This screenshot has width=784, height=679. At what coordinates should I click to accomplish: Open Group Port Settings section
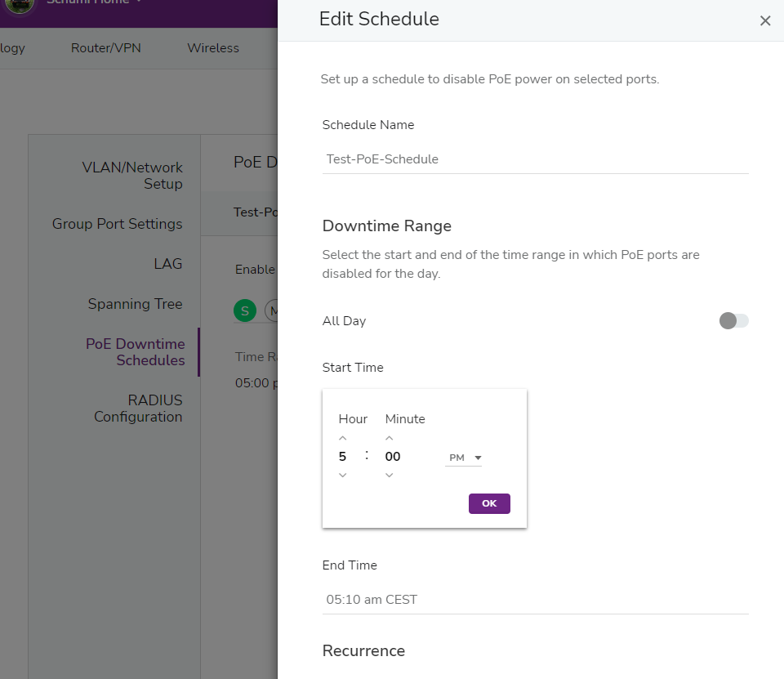(x=118, y=224)
